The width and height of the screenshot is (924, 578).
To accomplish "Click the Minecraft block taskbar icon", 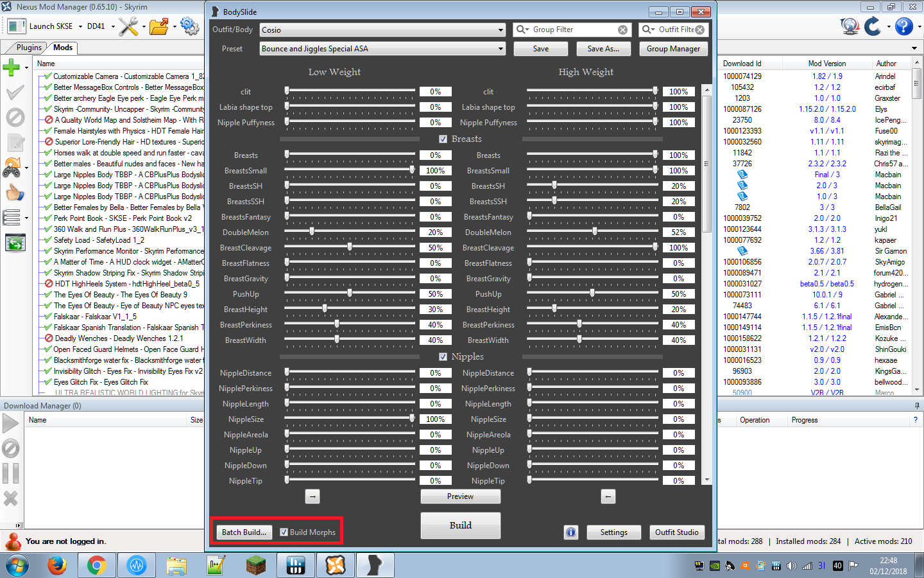I will (x=256, y=565).
